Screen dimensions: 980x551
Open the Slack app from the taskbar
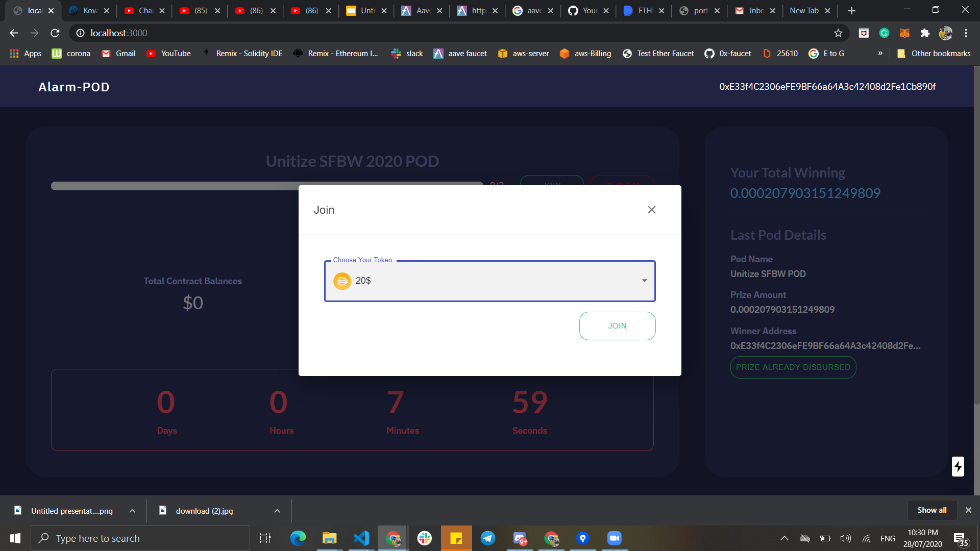pos(425,538)
